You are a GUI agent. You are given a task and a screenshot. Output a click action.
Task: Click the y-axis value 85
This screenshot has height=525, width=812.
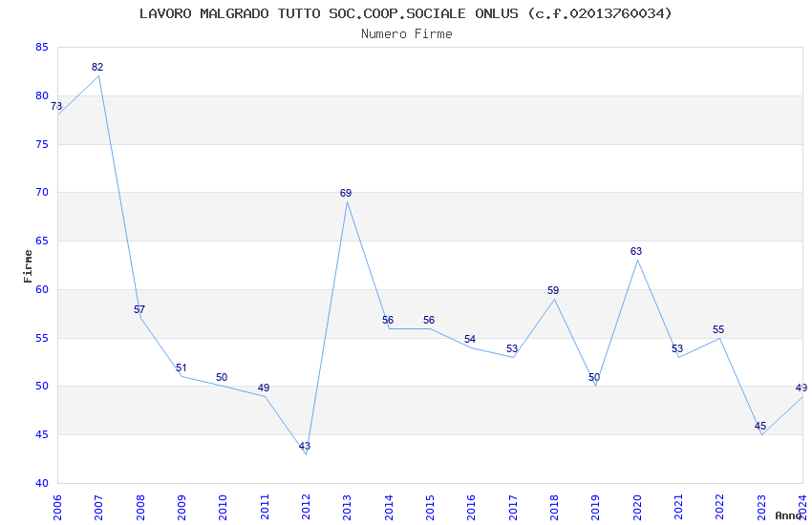(42, 47)
